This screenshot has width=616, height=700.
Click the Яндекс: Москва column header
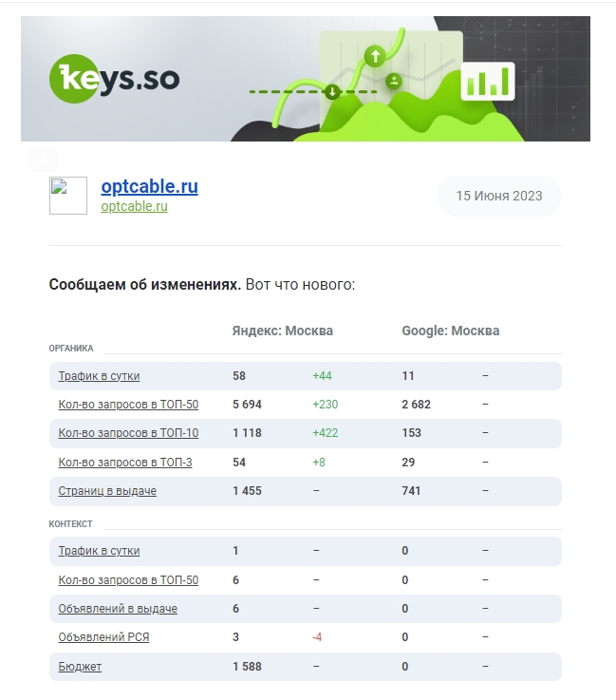click(282, 331)
